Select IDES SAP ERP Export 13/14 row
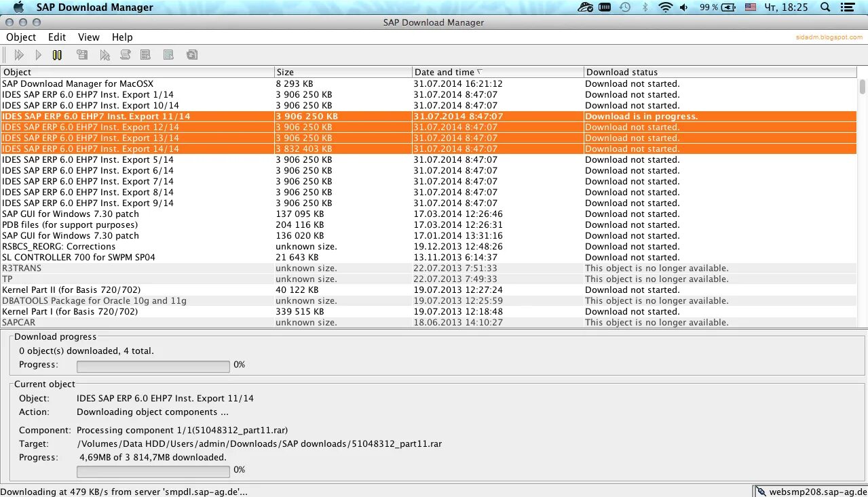This screenshot has height=497, width=868. pyautogui.click(x=428, y=138)
